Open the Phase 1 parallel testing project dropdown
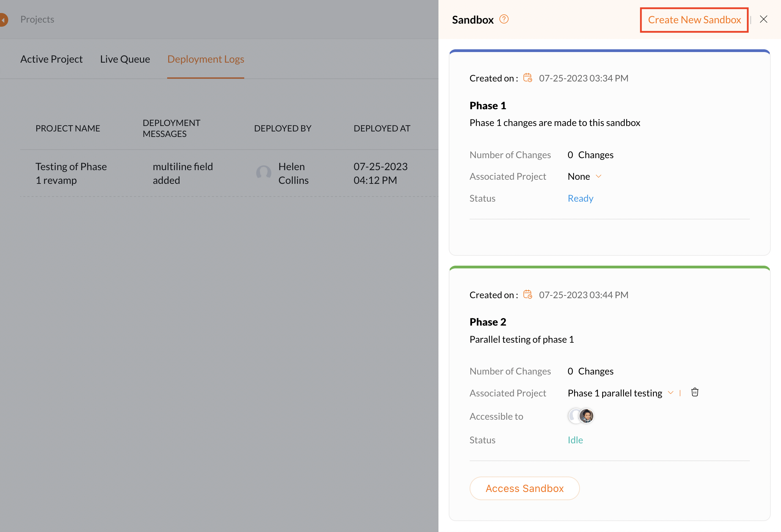Image resolution: width=781 pixels, height=532 pixels. (x=670, y=393)
